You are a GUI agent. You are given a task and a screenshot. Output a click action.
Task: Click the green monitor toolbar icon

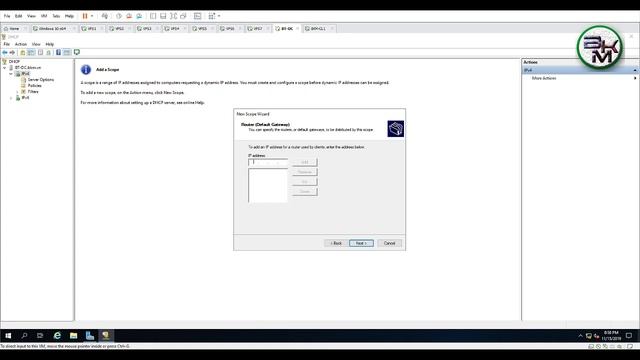click(77, 52)
